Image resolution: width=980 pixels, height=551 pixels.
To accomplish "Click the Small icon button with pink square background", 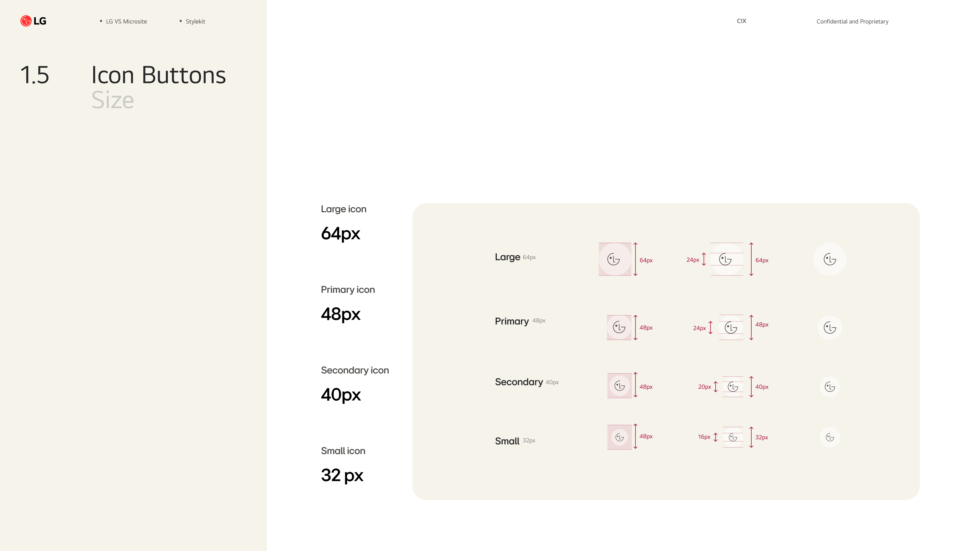I will coord(619,437).
